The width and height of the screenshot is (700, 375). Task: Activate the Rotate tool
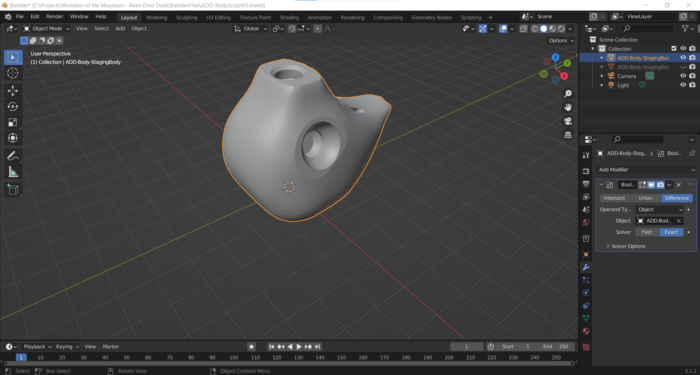coord(13,106)
